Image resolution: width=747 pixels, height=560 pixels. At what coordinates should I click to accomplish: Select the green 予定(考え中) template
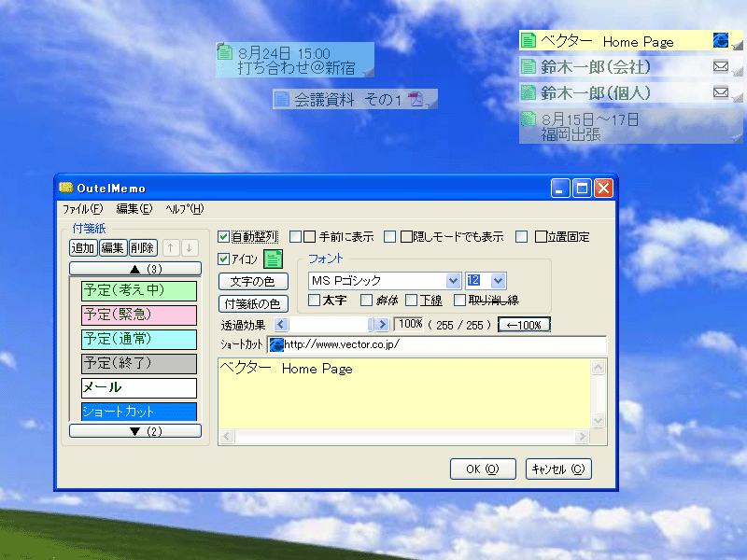tap(139, 290)
